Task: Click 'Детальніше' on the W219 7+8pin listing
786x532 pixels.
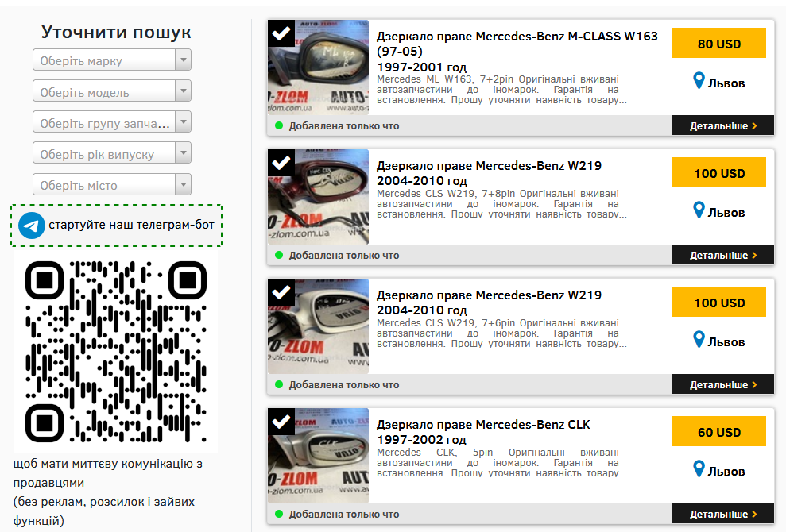Action: click(x=723, y=255)
